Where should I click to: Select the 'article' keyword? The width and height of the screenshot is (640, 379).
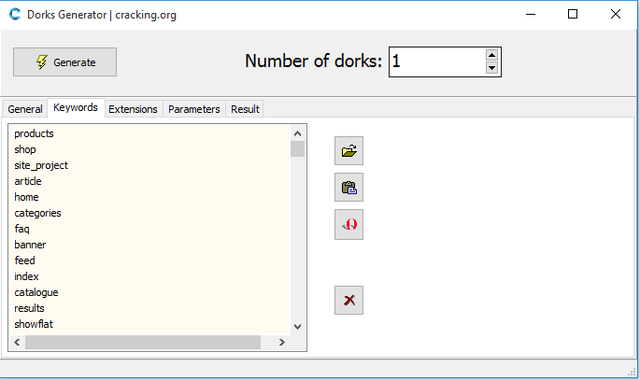click(x=28, y=181)
